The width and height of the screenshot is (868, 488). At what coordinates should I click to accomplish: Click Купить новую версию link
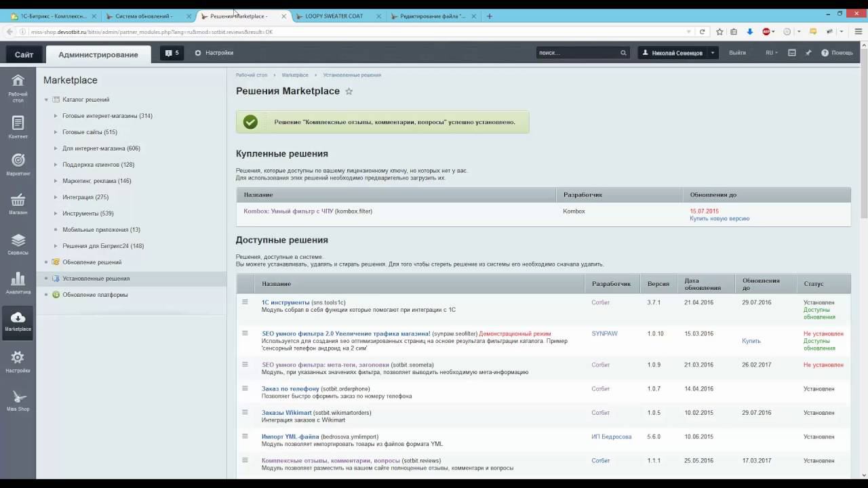pyautogui.click(x=719, y=219)
